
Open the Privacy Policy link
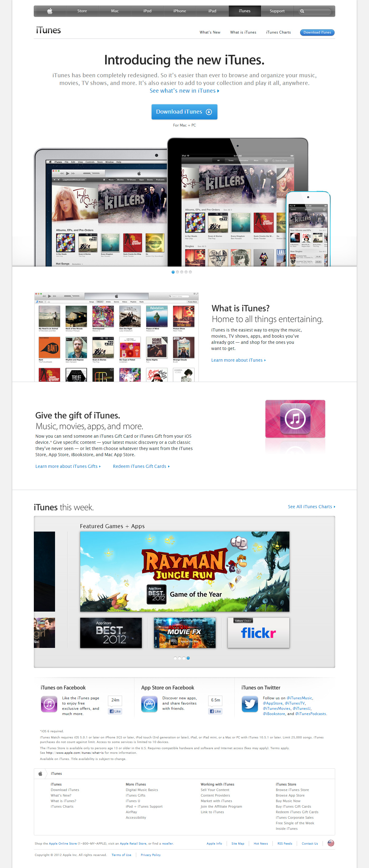pyautogui.click(x=150, y=855)
